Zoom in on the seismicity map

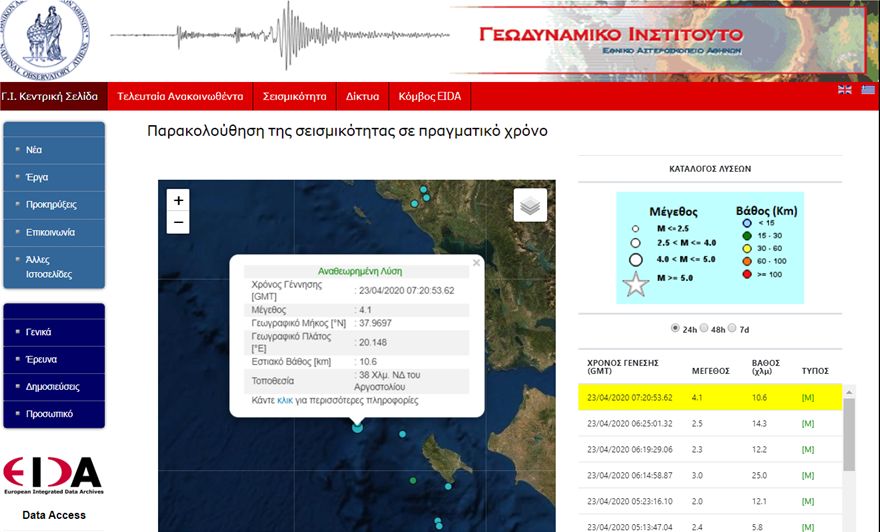point(178,200)
